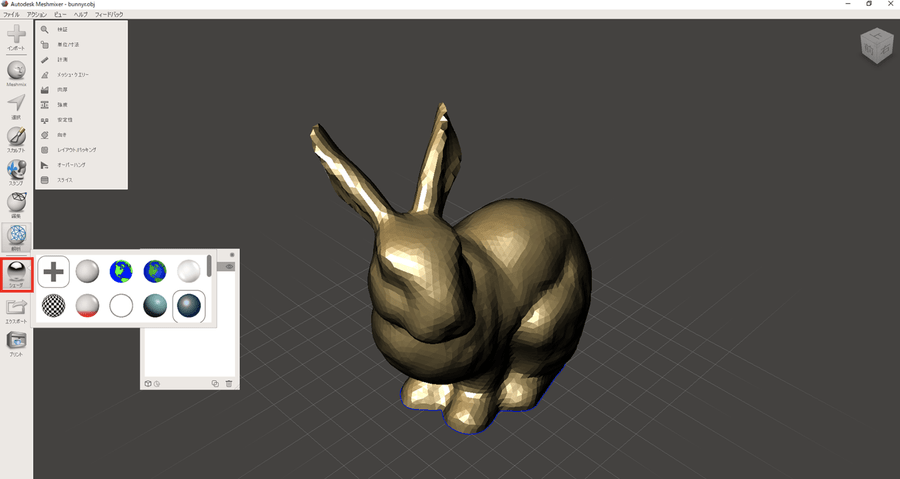This screenshot has height=479, width=900.
Task: Pick the first earth globe shader
Action: [x=122, y=271]
